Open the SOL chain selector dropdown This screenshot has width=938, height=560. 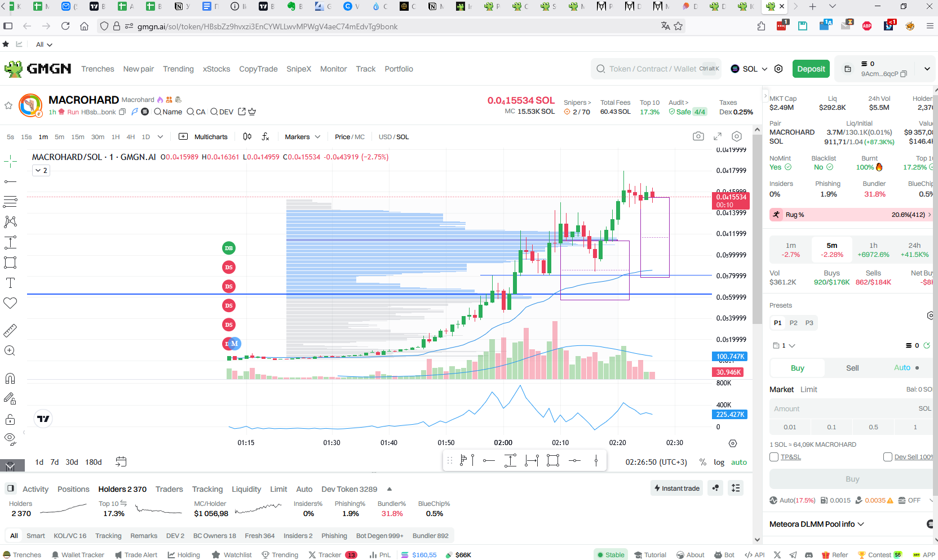[749, 69]
